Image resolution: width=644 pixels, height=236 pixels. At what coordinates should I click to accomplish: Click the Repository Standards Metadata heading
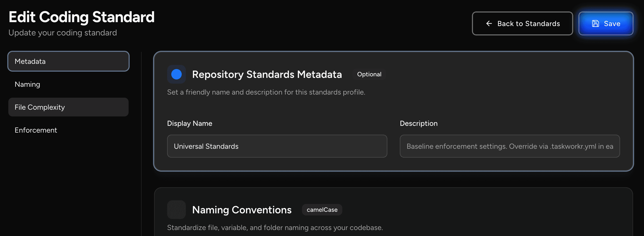click(267, 74)
